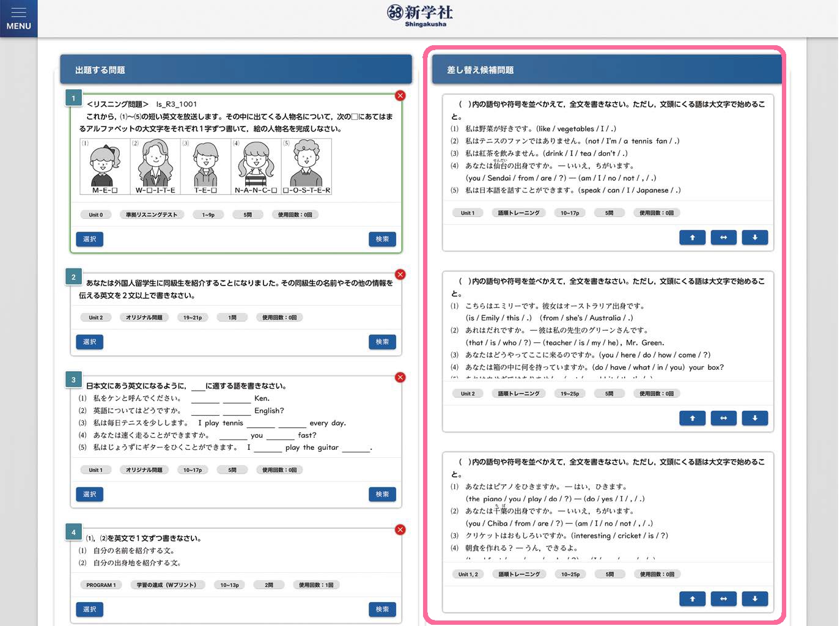
Task: Click the Shingakusha logo
Action: [420, 15]
